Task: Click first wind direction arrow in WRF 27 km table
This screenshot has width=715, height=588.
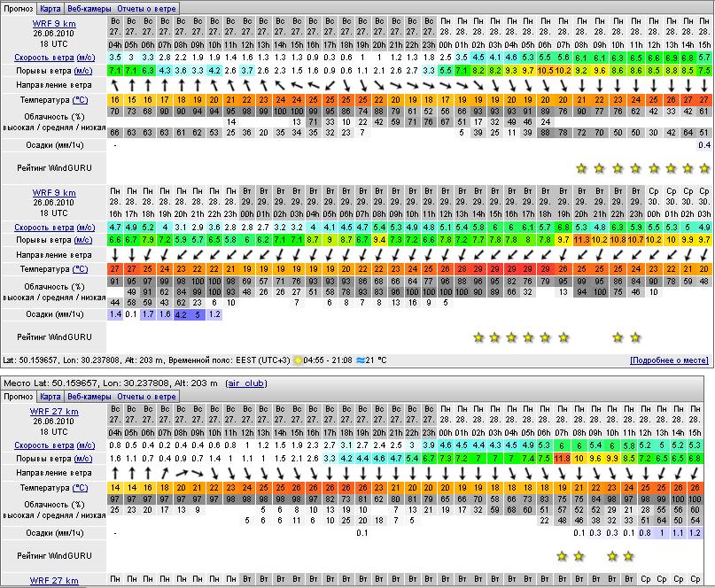Action: coord(115,473)
